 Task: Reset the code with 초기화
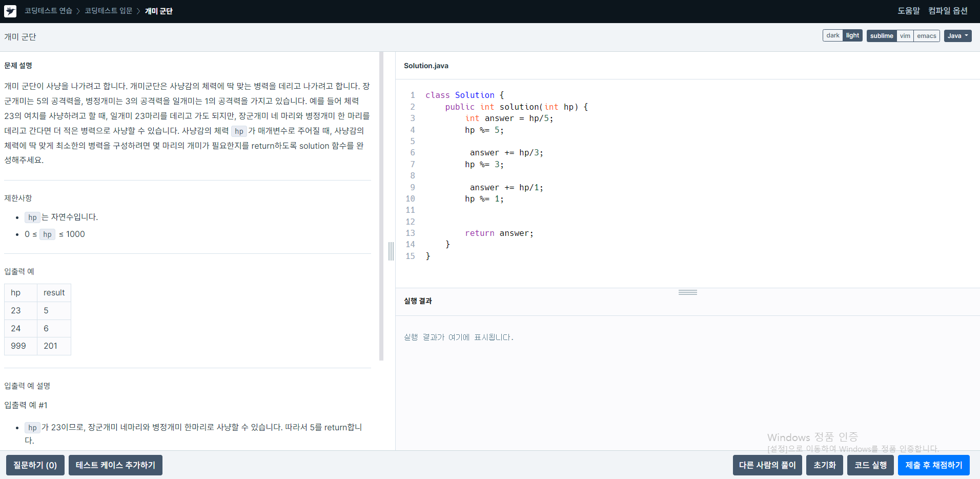824,465
